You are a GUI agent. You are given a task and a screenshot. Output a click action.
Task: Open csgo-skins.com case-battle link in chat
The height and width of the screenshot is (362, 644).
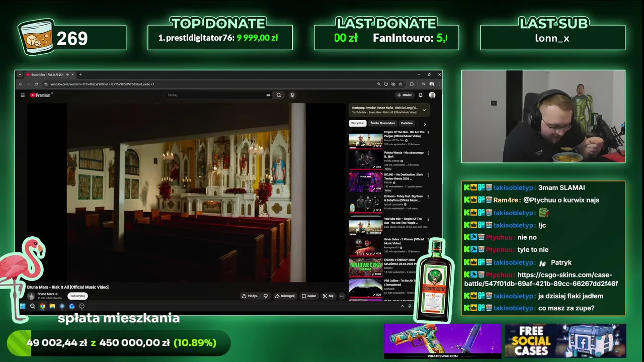pos(541,279)
